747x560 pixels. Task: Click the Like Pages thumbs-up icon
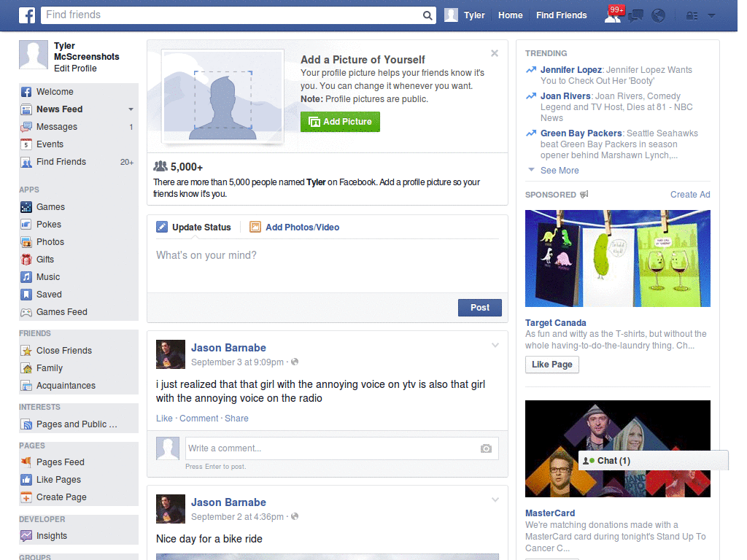tap(26, 480)
